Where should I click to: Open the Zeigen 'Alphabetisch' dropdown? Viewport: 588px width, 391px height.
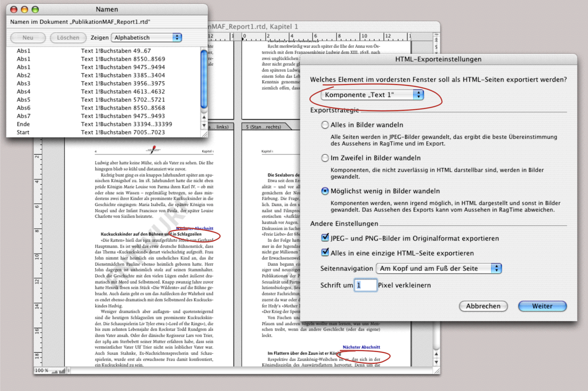147,37
